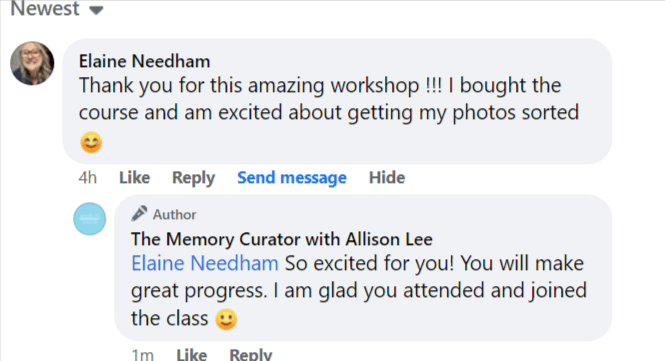Hide Elaine Needham's comment
Screen dimensions: 665x361
[387, 177]
